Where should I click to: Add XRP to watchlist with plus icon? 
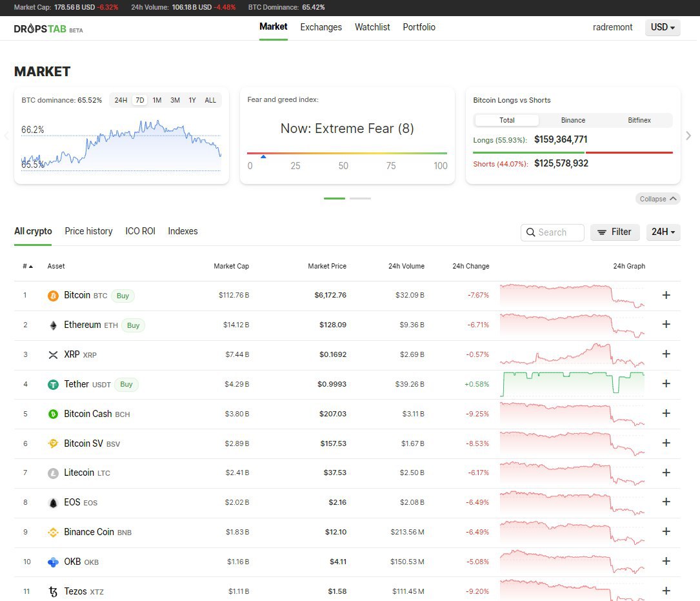666,354
